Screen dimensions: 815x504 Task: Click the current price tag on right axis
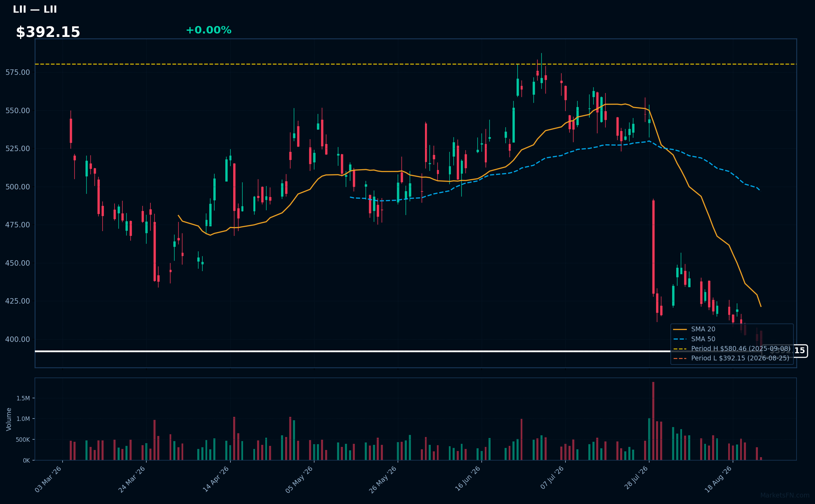point(785,351)
